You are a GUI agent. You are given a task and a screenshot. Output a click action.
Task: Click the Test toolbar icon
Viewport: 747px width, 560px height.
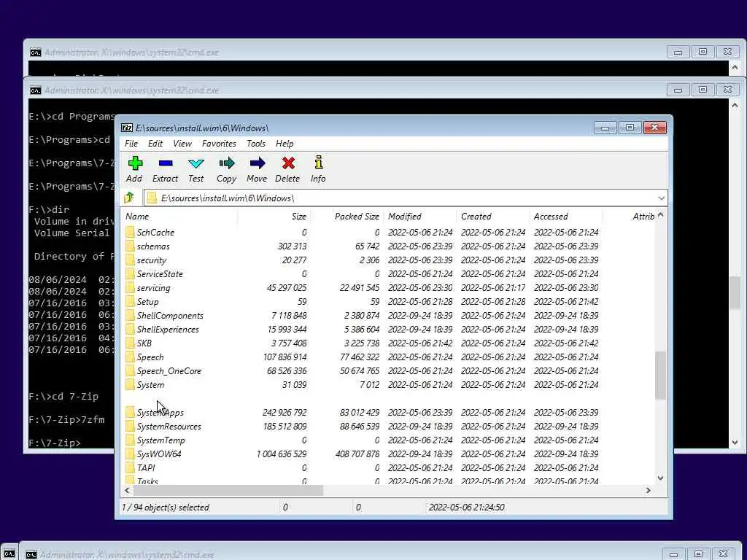coord(196,163)
